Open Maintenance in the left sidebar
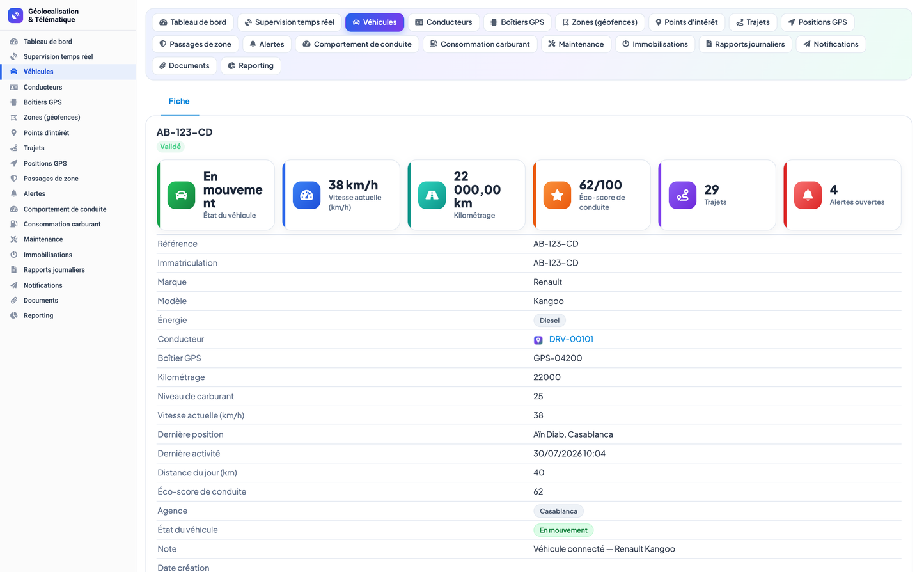924x572 pixels. click(68, 239)
